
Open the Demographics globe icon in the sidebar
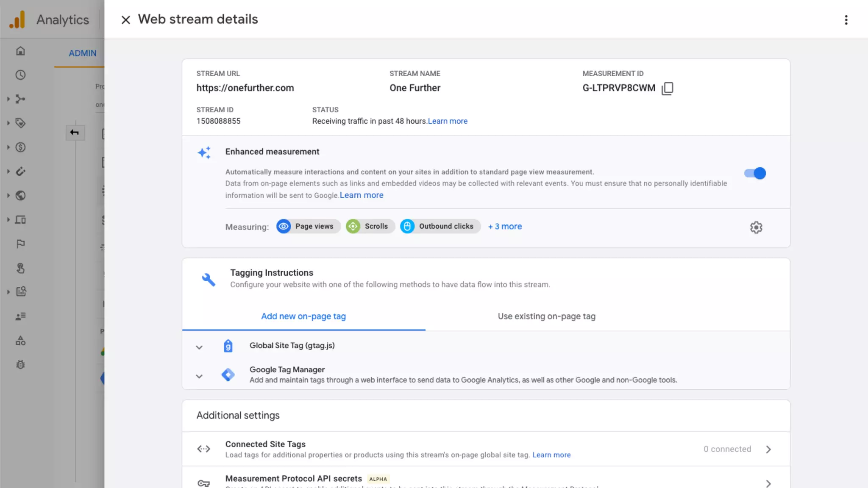coord(20,196)
